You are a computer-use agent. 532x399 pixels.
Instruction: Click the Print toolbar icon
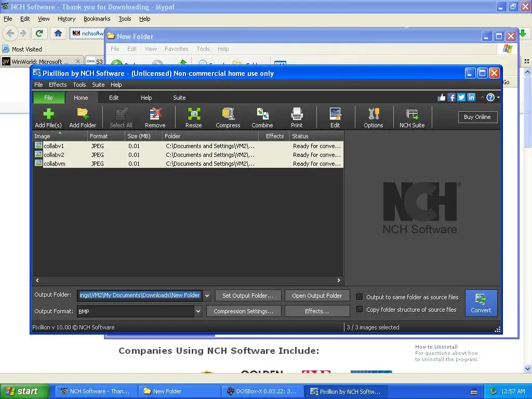click(297, 117)
